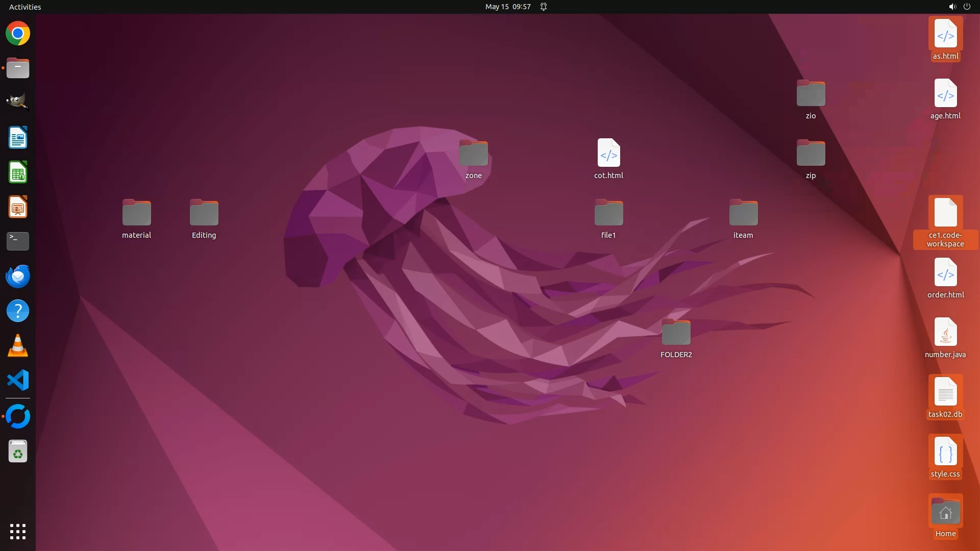
Task: Show Applications grid button
Action: tap(18, 531)
